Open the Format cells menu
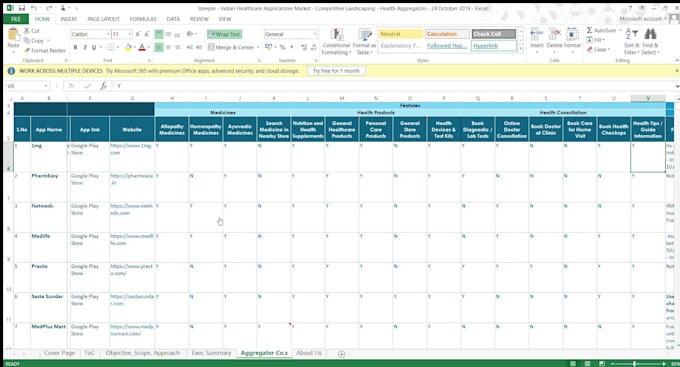The width and height of the screenshot is (680, 367). (x=572, y=39)
